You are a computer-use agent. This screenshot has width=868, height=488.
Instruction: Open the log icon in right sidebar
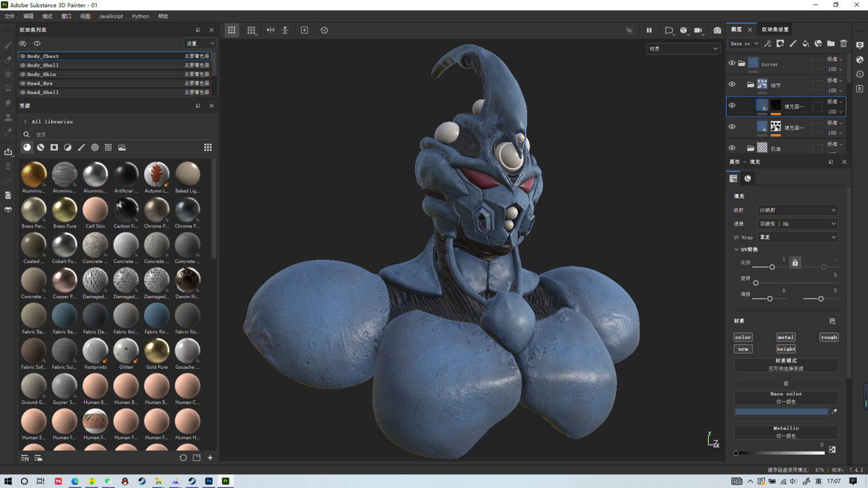click(860, 88)
